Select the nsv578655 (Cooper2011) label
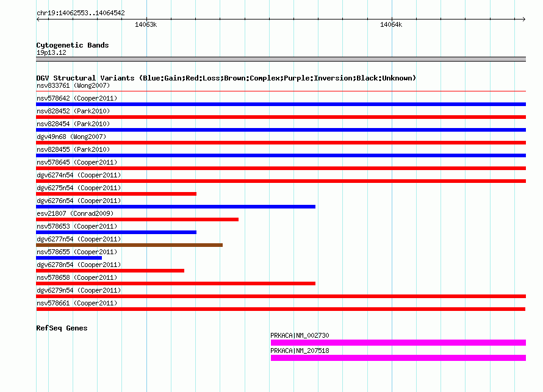The height and width of the screenshot is (392, 543). pos(77,252)
